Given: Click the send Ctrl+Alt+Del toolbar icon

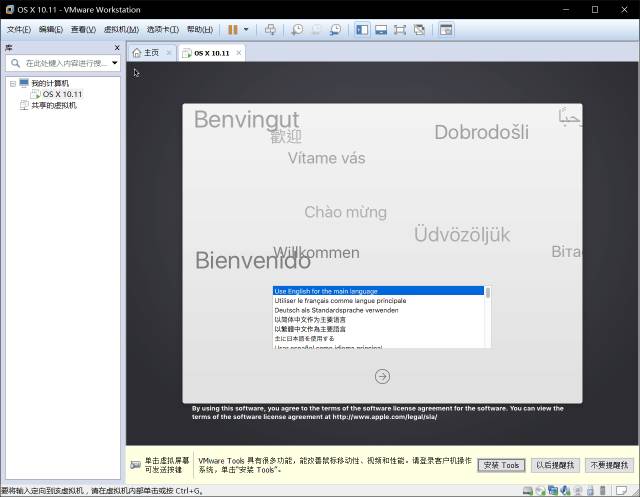Looking at the screenshot, I should [x=270, y=29].
